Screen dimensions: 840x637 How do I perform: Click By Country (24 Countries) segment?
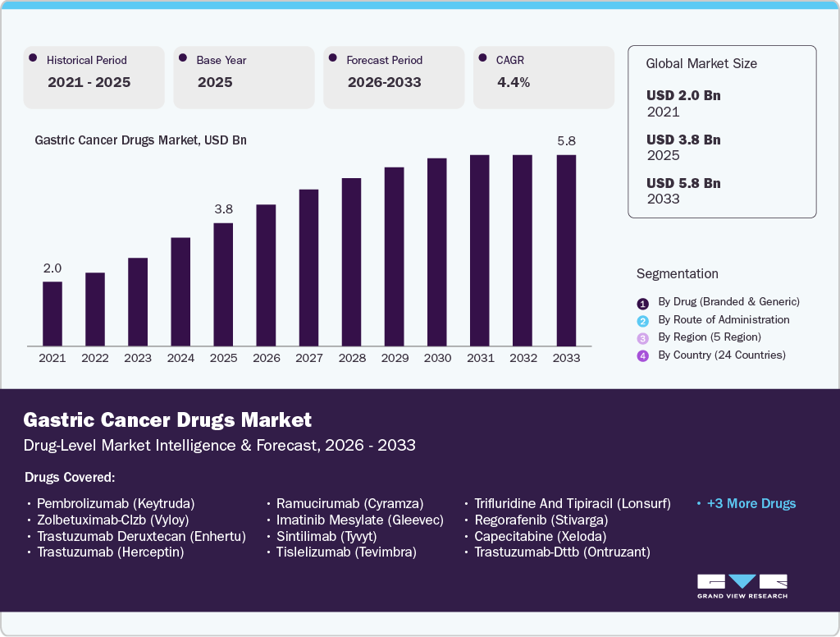tap(722, 355)
